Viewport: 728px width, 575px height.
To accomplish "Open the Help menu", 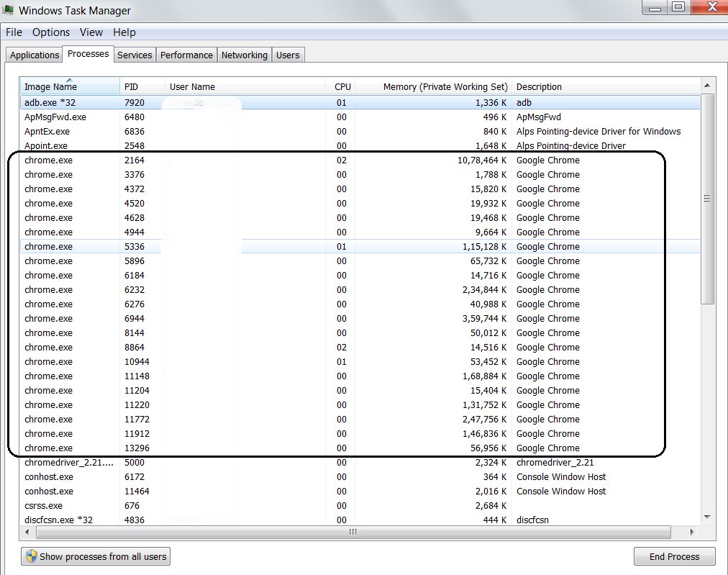I will [124, 32].
